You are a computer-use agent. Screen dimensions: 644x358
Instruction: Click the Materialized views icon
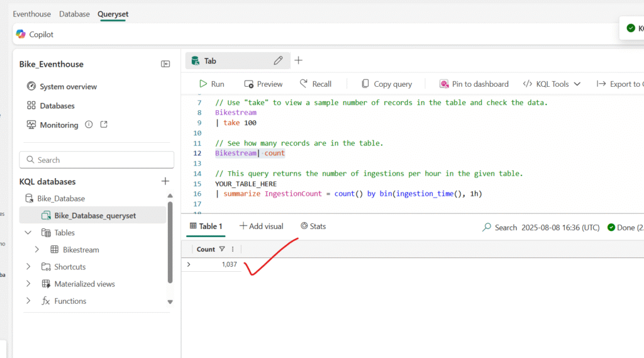click(x=46, y=284)
